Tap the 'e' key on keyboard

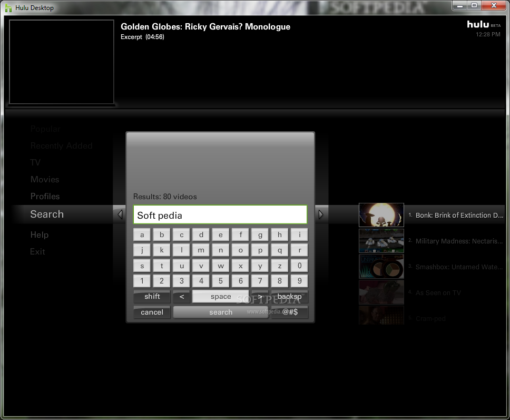[x=221, y=235]
